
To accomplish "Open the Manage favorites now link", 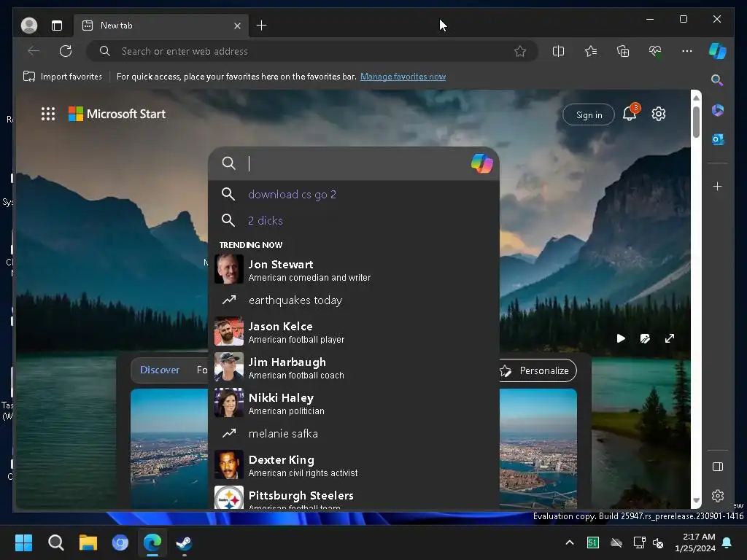I will coord(403,77).
